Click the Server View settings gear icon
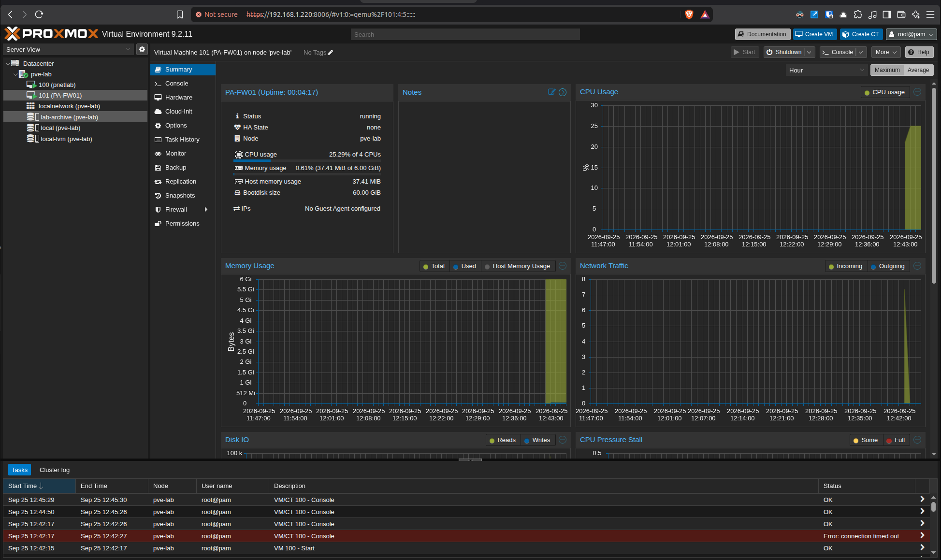 point(142,49)
